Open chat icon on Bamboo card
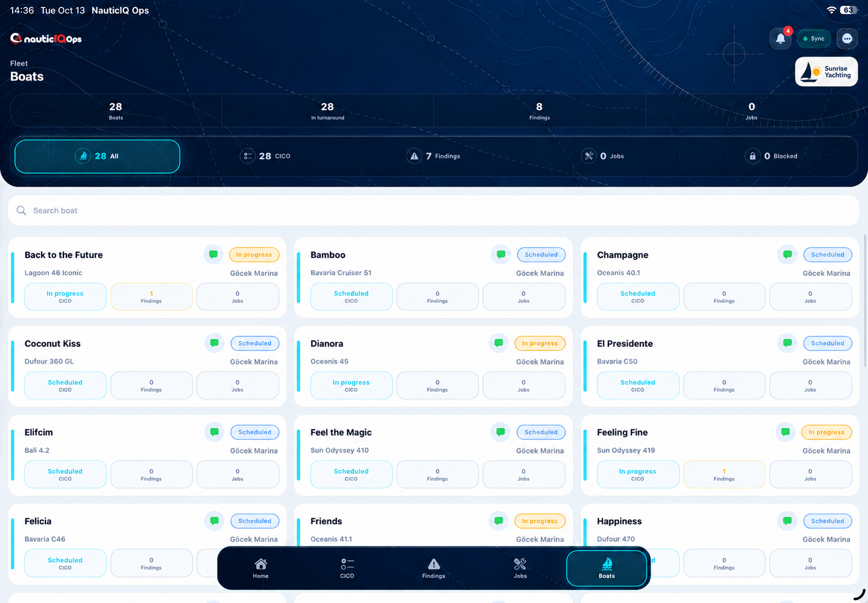This screenshot has height=603, width=868. [x=501, y=254]
